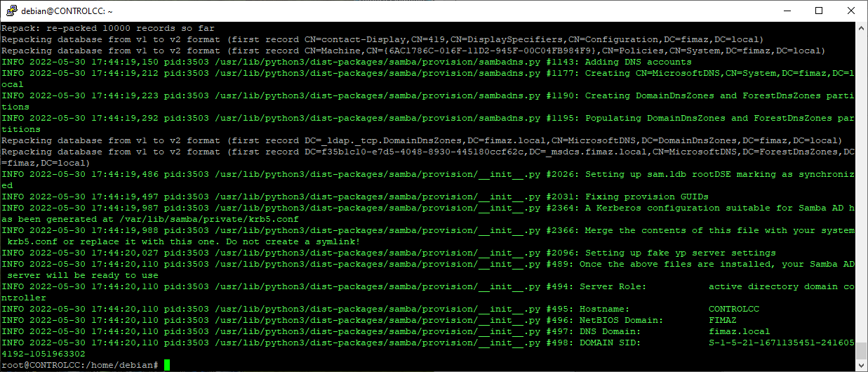The image size is (868, 372).
Task: Maximize the PuTTY terminal window
Action: [818, 11]
